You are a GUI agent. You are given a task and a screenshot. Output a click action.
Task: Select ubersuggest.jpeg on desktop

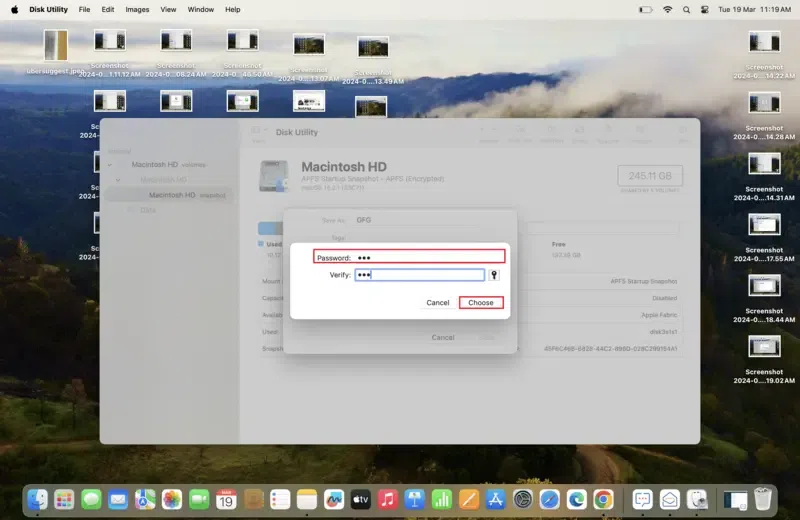coord(56,53)
